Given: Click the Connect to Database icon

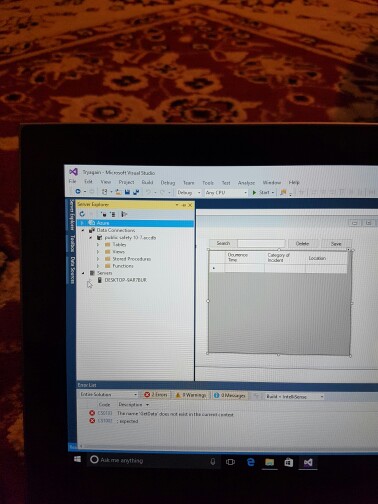Looking at the screenshot, I should tap(104, 214).
